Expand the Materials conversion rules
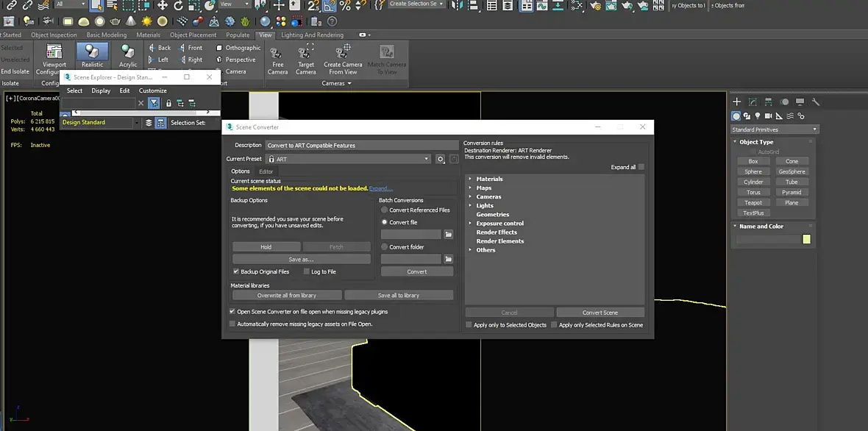The image size is (868, 431). coord(470,179)
